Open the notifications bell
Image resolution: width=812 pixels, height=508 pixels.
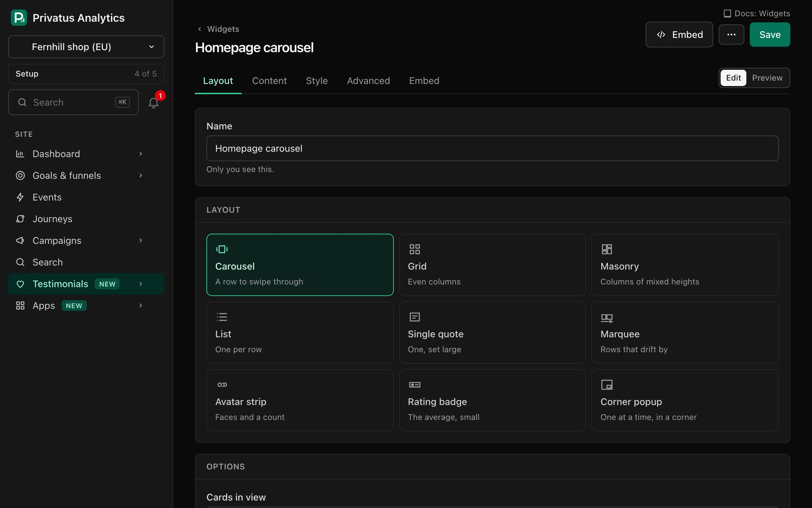point(154,103)
